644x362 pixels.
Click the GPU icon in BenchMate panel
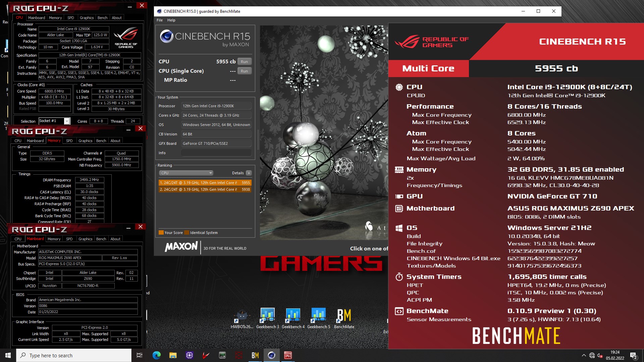tap(399, 196)
